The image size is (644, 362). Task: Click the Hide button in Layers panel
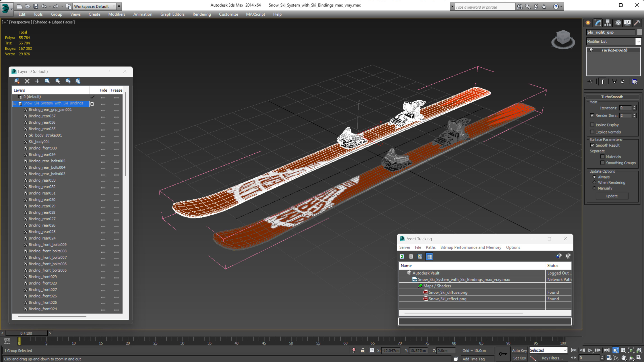103,90
